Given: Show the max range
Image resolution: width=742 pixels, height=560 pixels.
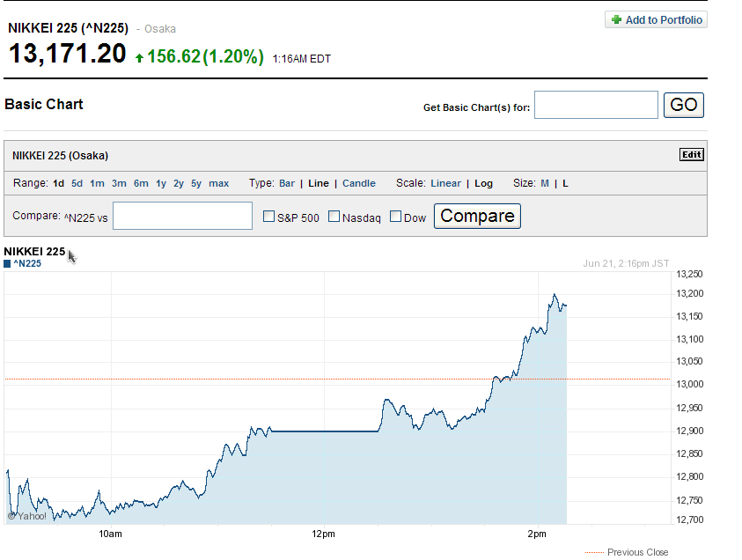Looking at the screenshot, I should coord(218,183).
